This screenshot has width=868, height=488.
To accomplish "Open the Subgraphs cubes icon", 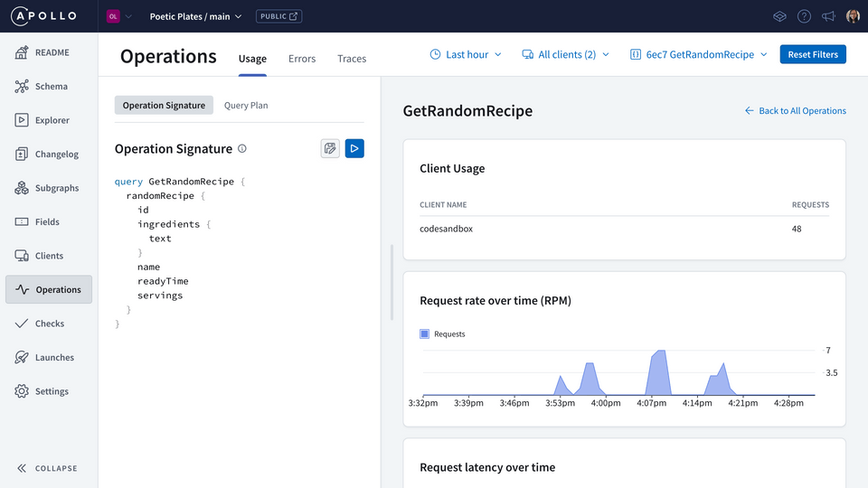I will [22, 188].
